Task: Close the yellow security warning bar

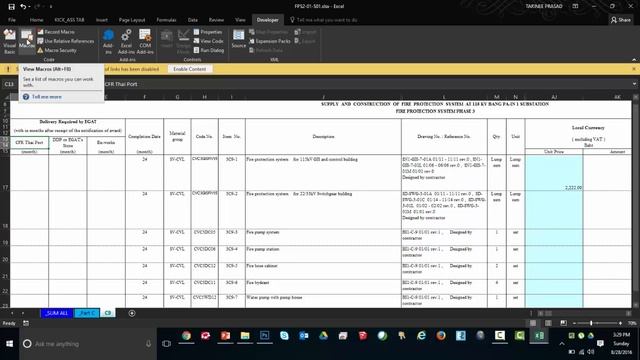Action: pos(634,69)
